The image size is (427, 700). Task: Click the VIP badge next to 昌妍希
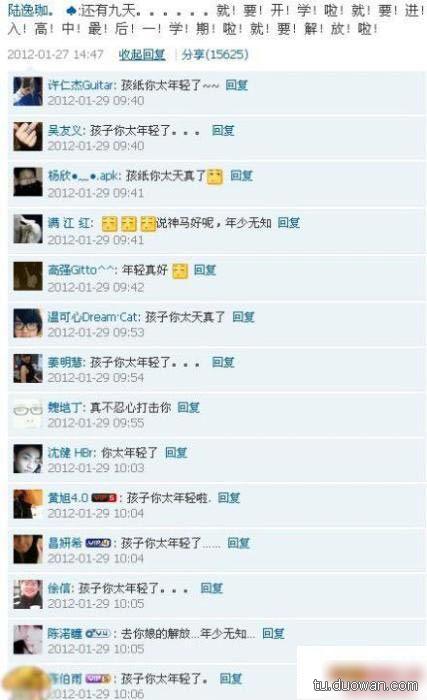click(x=98, y=543)
